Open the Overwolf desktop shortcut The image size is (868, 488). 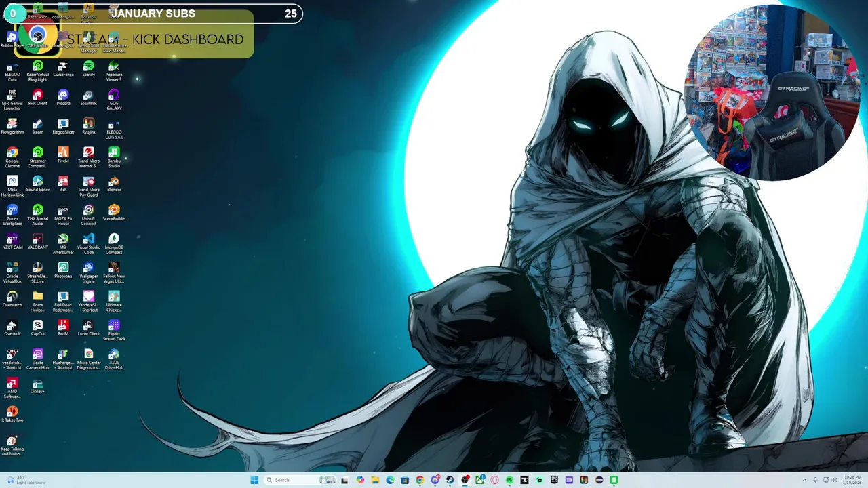(x=12, y=328)
